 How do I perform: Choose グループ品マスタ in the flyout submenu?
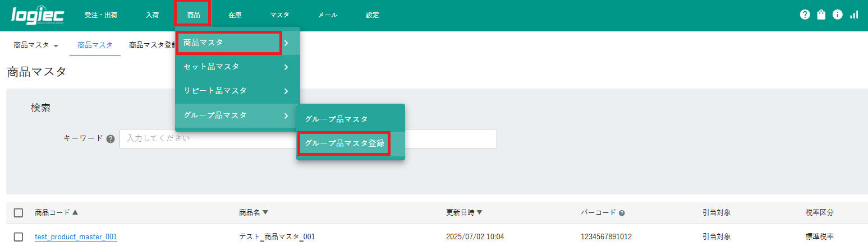tap(336, 119)
